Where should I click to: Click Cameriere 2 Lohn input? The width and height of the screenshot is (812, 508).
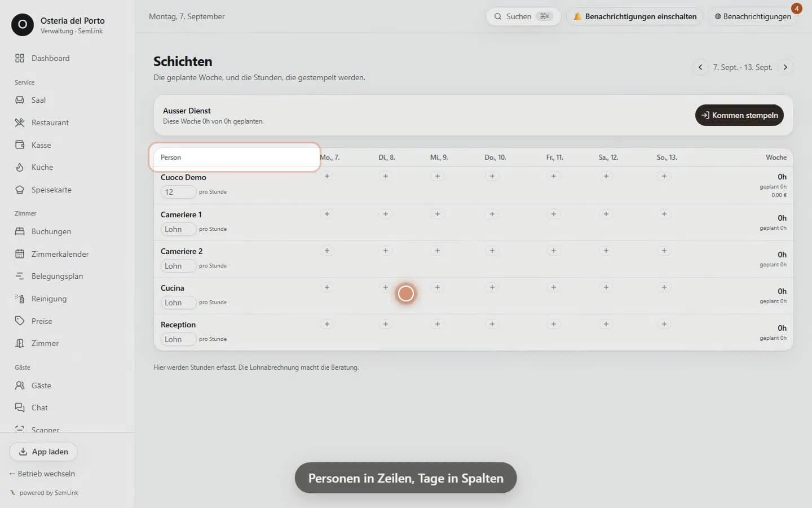[x=178, y=266]
